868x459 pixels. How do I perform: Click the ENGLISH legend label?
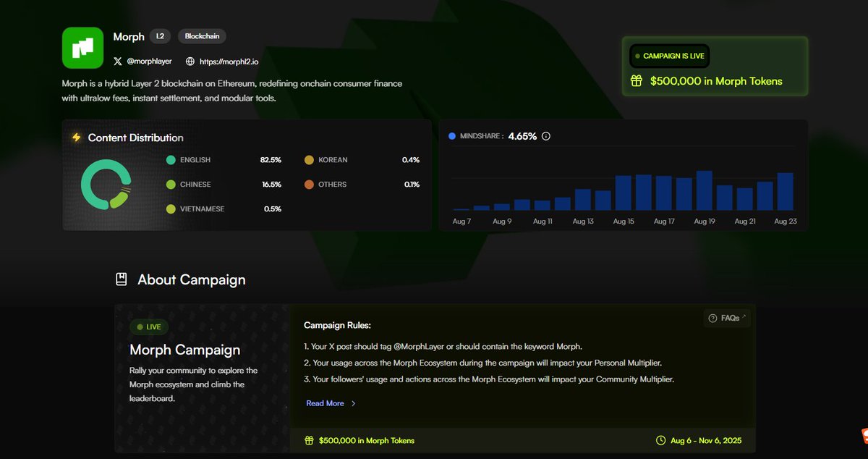[x=195, y=160]
